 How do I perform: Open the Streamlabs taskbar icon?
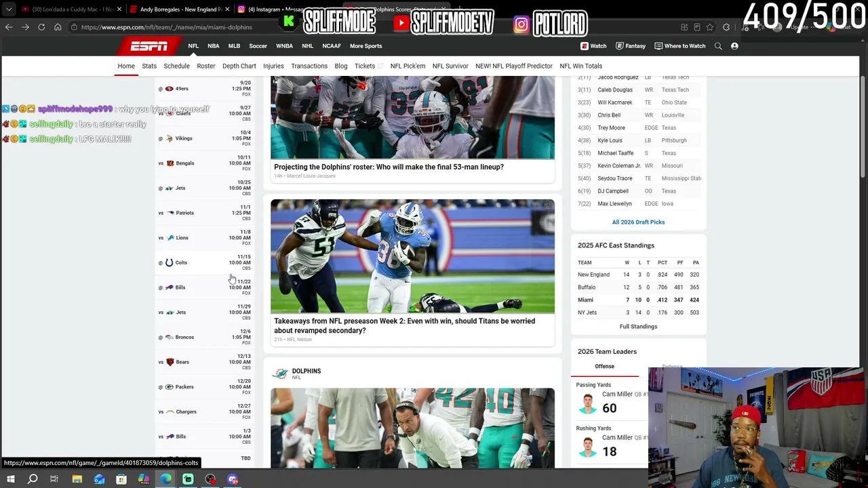(x=188, y=479)
